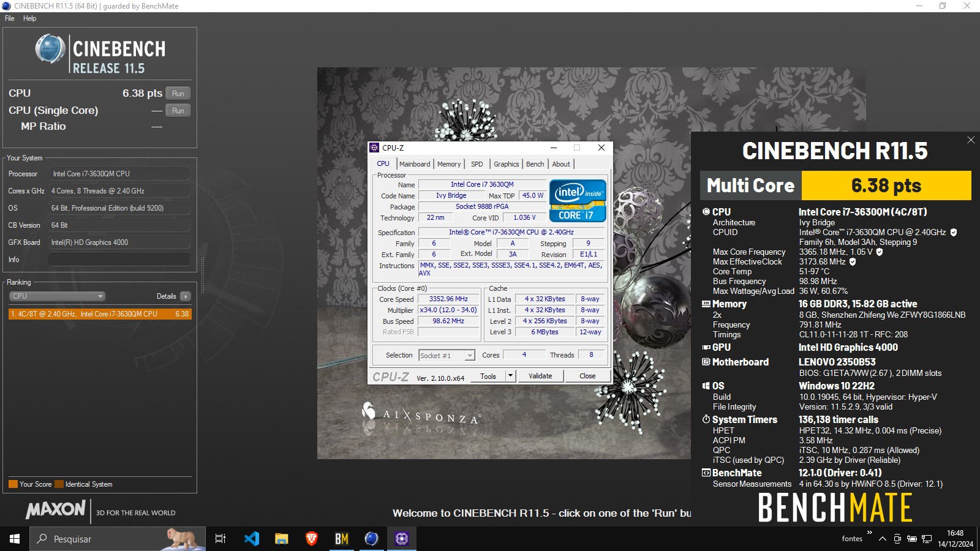The height and width of the screenshot is (551, 980).
Task: Open Task View from the taskbar
Action: coord(221,539)
